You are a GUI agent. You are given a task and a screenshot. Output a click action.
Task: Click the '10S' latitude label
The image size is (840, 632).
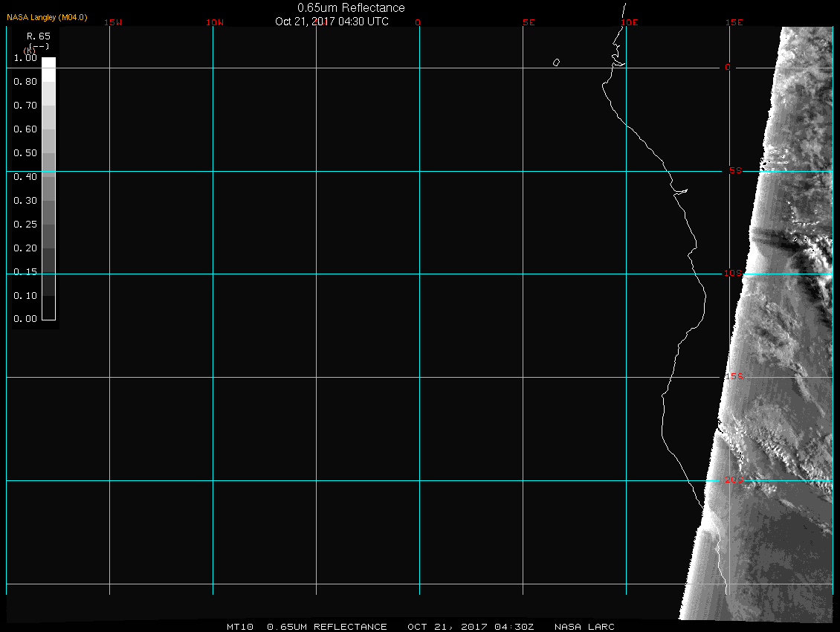click(x=733, y=274)
